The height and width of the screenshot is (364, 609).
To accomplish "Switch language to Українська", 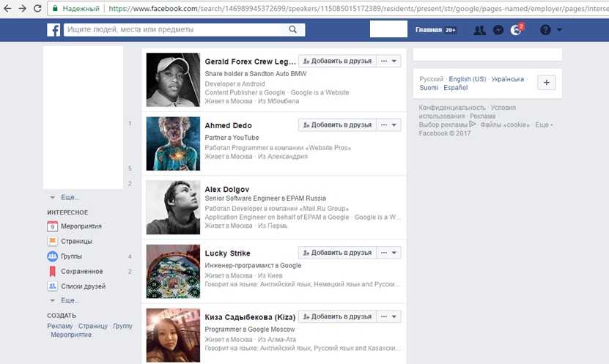I will tap(507, 79).
